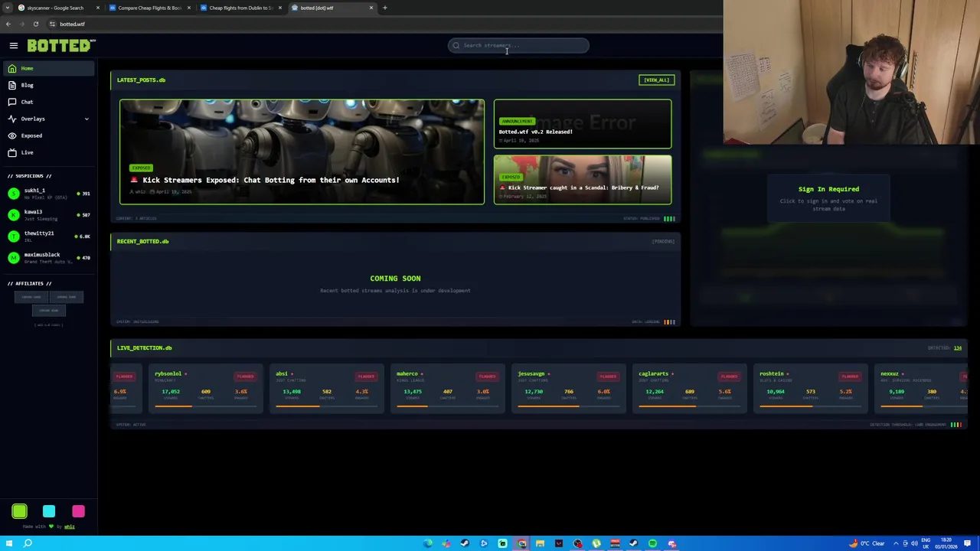
Task: Open the caglararts live detection card
Action: click(x=690, y=389)
